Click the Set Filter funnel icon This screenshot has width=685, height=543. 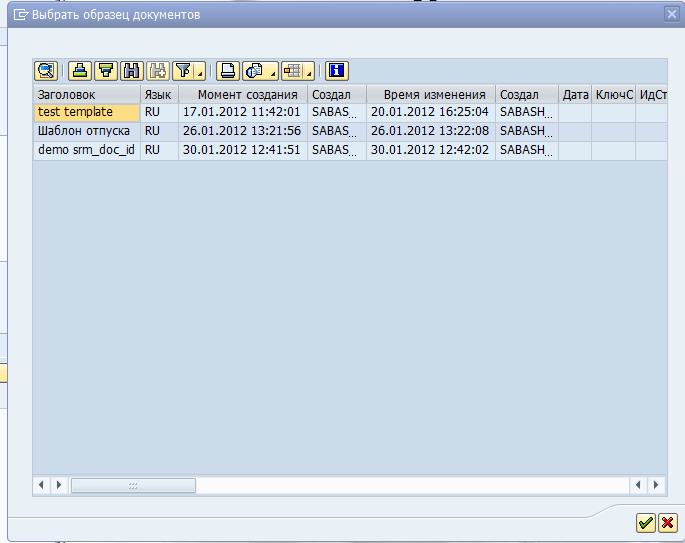click(183, 70)
